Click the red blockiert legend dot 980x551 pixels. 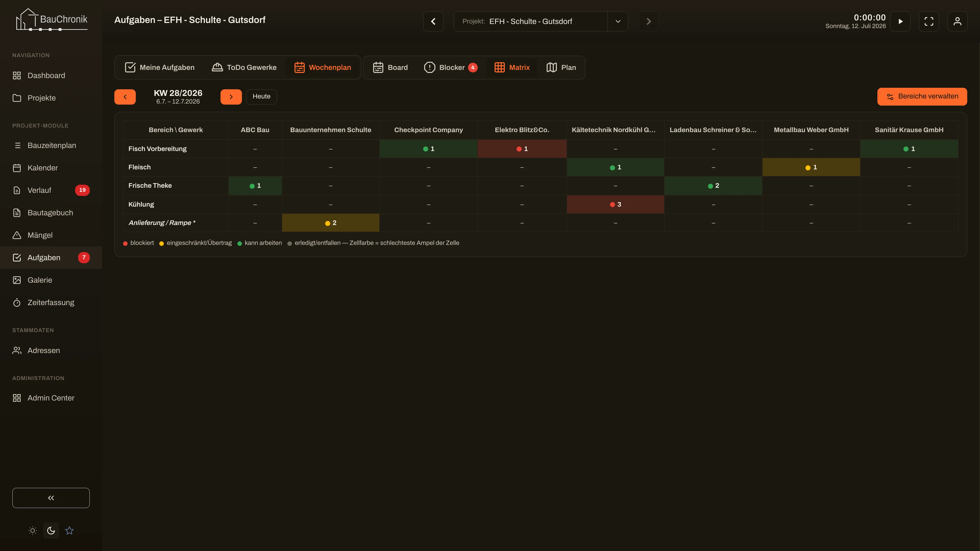125,243
